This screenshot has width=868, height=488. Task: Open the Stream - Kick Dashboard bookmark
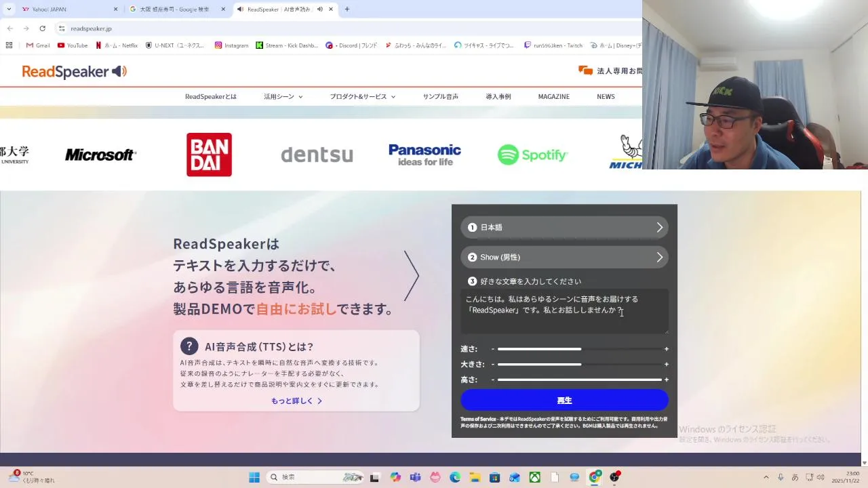[x=287, y=45]
